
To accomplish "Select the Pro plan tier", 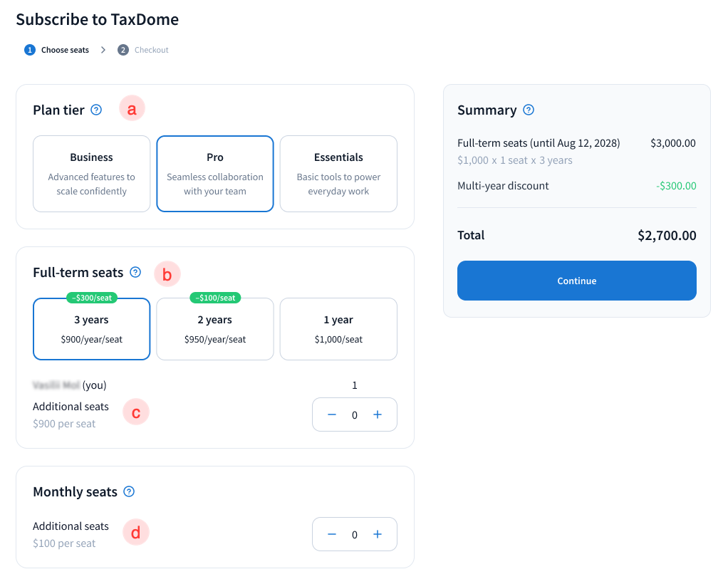I will point(214,174).
